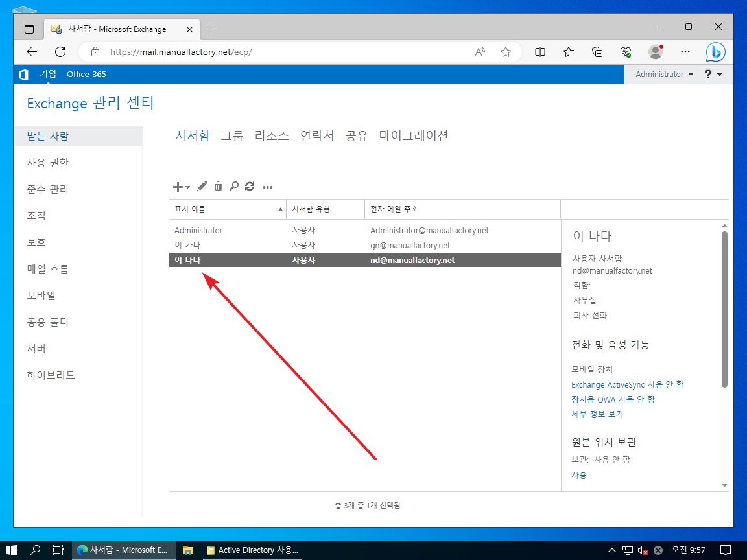The width and height of the screenshot is (747, 560).
Task: Expand the Administrator account dropdown
Action: (665, 75)
